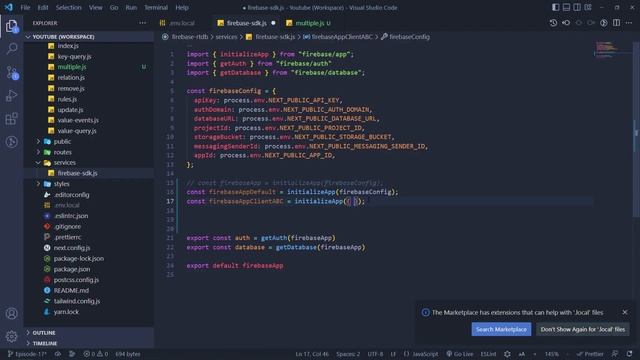
Task: Open Run and Debug view
Action: click(12, 96)
